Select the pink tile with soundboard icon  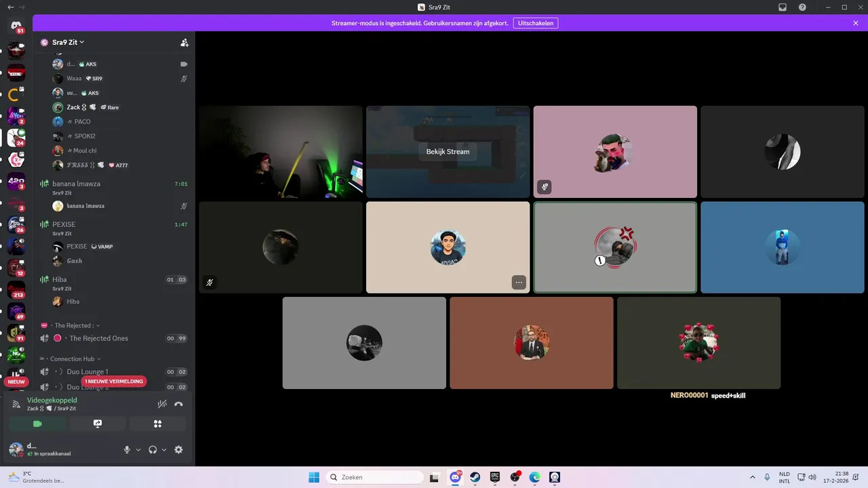[x=615, y=152]
